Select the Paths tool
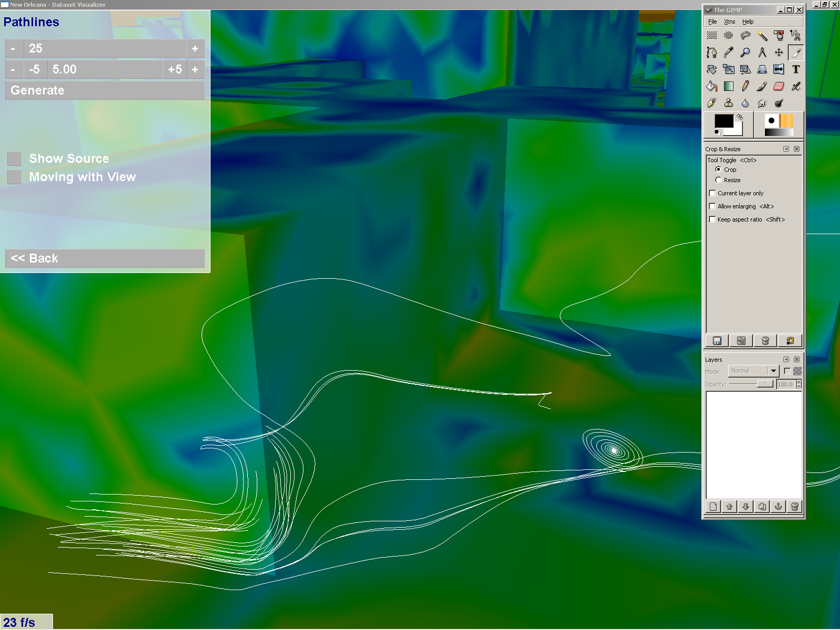The width and height of the screenshot is (840, 630). point(711,52)
